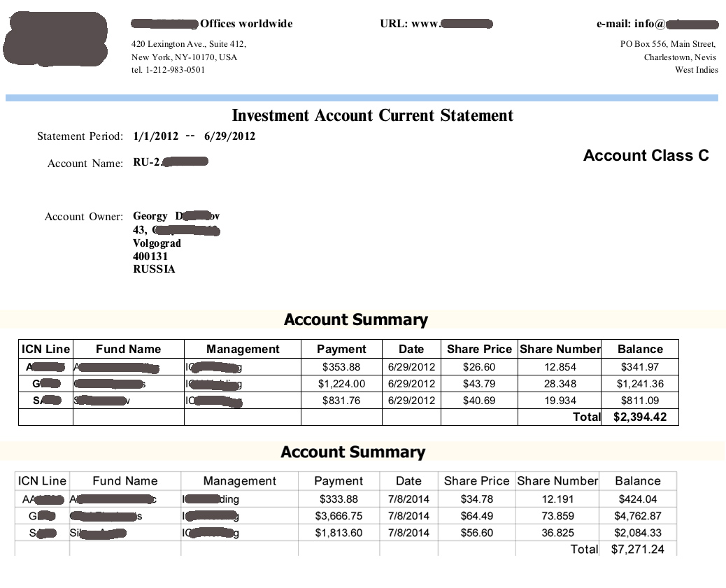Click the website URL in the header
This screenshot has height=588, width=726.
436,24
